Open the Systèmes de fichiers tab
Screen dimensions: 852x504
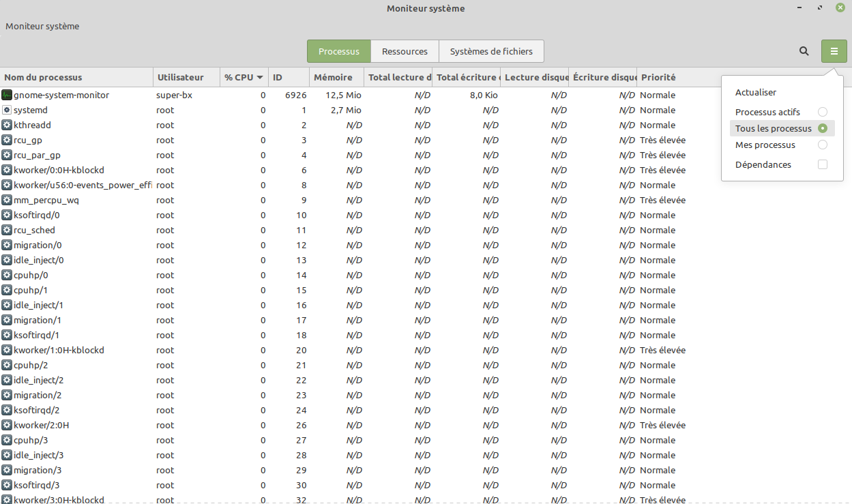pos(491,51)
